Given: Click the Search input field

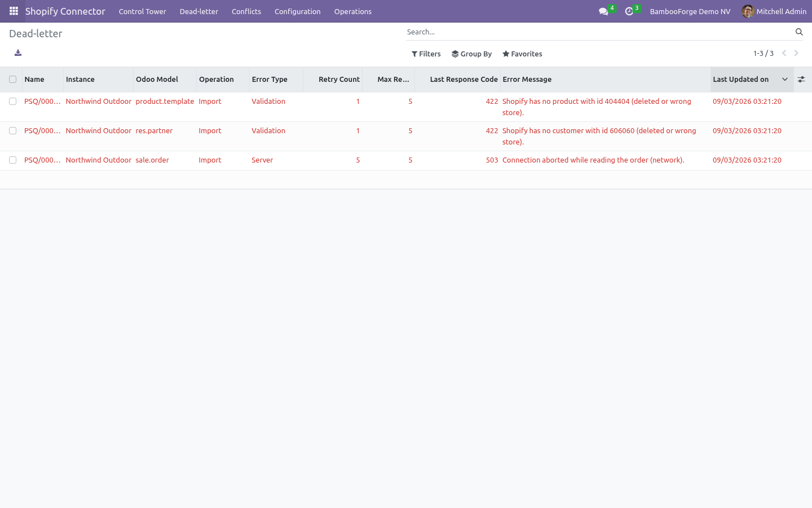Looking at the screenshot, I should [x=598, y=32].
